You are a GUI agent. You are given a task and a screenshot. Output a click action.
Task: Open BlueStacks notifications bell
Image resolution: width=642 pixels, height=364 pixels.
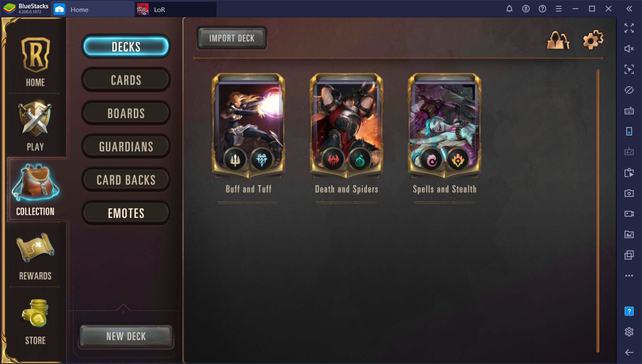point(509,9)
